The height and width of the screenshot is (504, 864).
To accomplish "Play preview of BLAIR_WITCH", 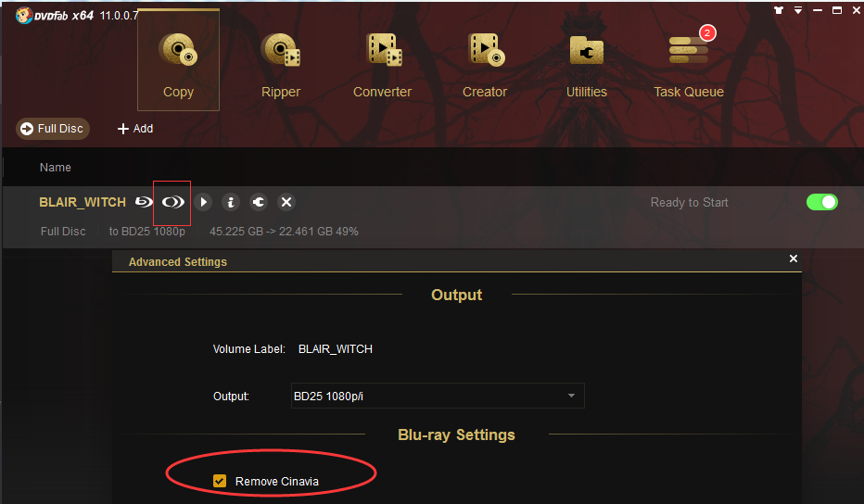I will click(203, 202).
